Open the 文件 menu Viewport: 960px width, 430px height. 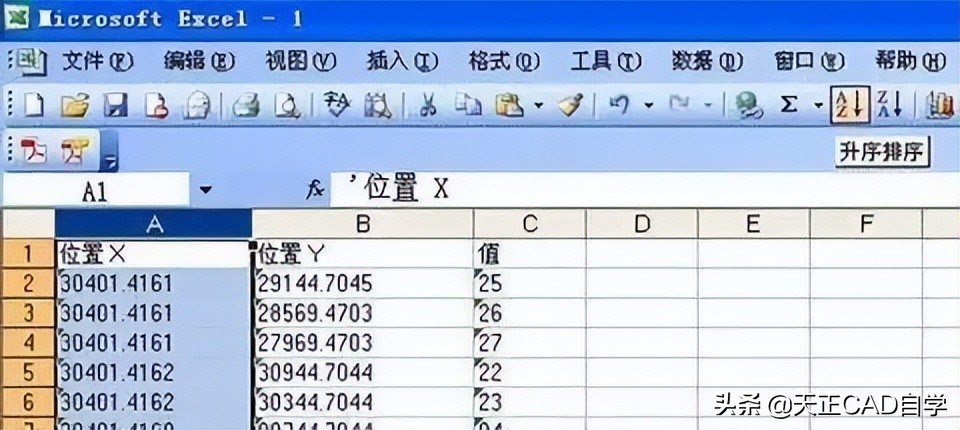click(x=98, y=61)
